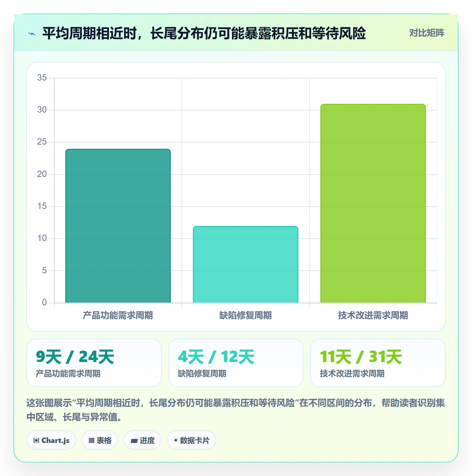Select the 进度 tag chip

(x=142, y=440)
